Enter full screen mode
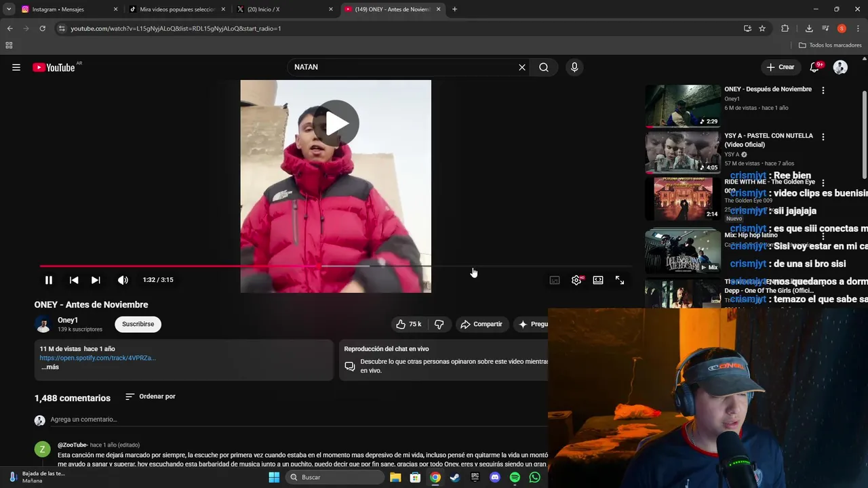The width and height of the screenshot is (868, 488). 620,280
